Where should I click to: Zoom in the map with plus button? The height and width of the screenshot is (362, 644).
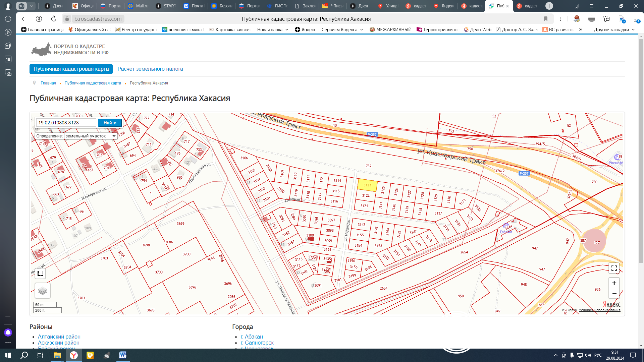coord(614,283)
